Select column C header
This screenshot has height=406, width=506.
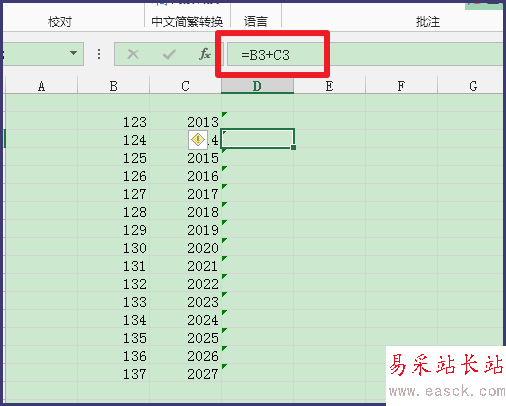click(x=185, y=86)
